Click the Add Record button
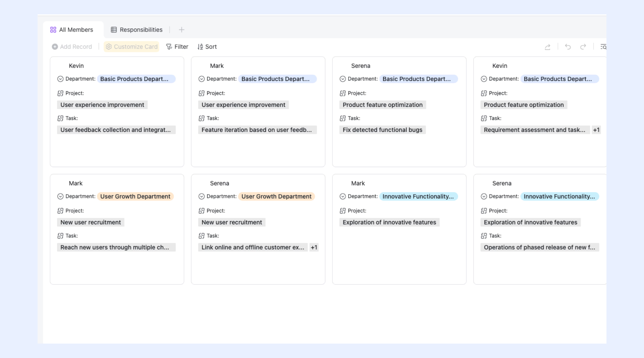Screen dimensions: 644x358 pos(72,47)
